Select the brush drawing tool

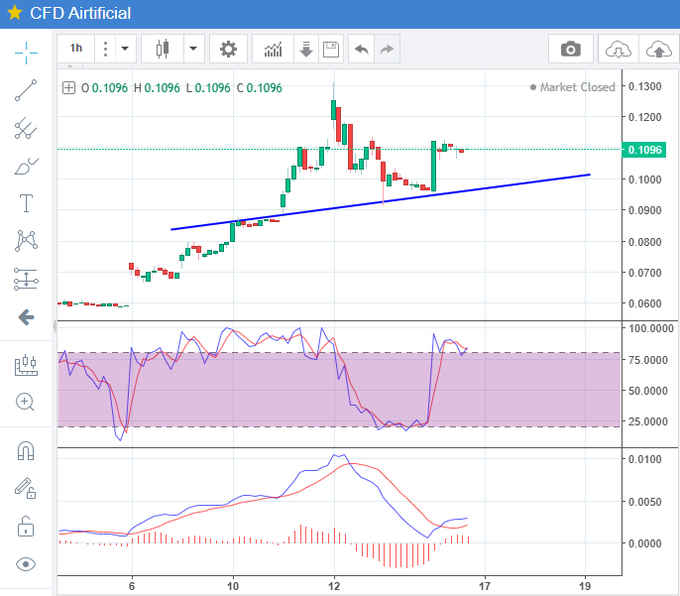pyautogui.click(x=26, y=167)
